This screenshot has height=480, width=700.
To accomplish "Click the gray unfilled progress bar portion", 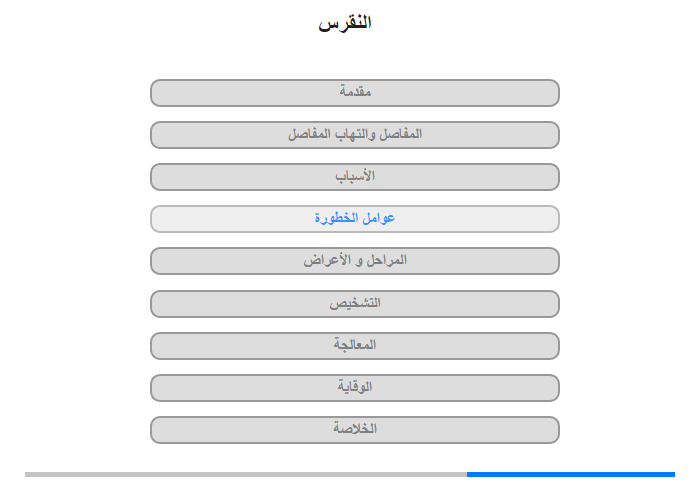I will point(246,474).
